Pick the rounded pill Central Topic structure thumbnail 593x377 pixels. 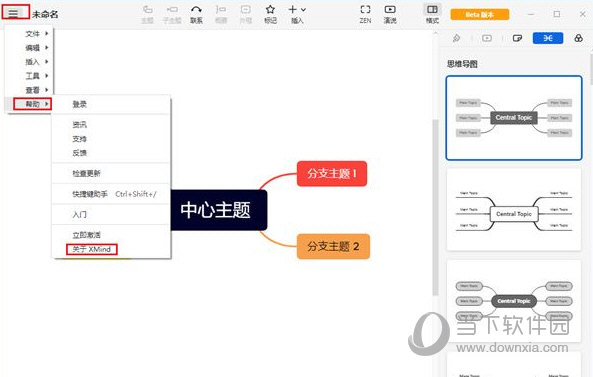click(514, 301)
